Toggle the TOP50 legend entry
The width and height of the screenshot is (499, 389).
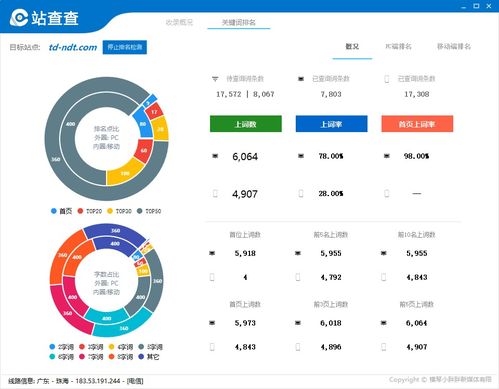point(149,211)
